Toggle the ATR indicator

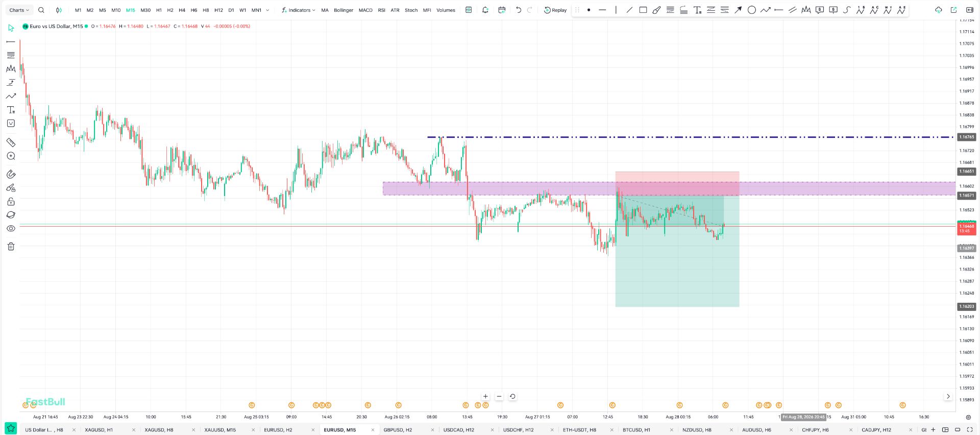tap(395, 10)
